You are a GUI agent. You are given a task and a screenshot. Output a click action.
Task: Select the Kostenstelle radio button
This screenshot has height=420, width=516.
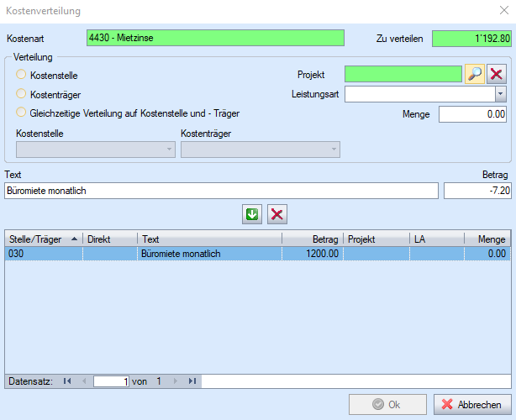point(22,76)
